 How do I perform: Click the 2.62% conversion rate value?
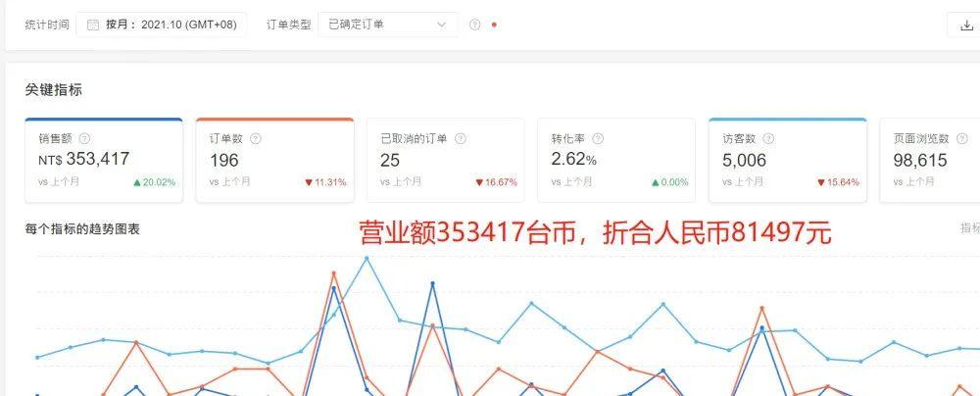[573, 160]
